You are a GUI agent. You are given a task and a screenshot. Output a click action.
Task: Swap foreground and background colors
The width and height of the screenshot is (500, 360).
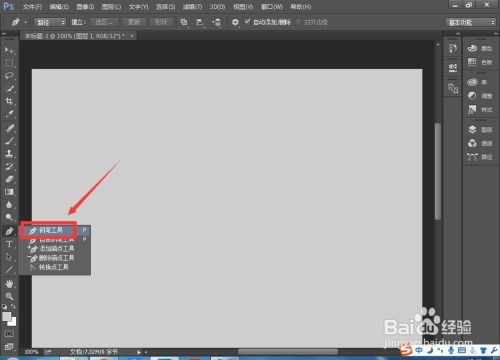(13, 306)
